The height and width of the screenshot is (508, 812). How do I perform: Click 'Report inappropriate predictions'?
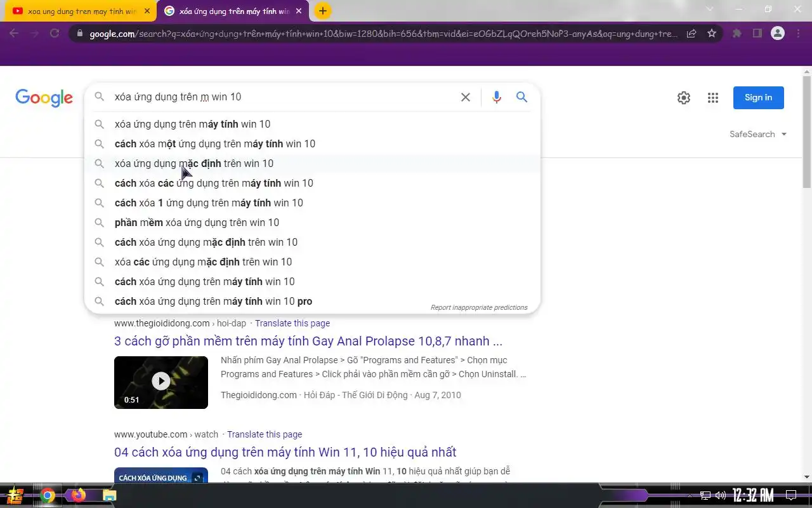(x=479, y=307)
